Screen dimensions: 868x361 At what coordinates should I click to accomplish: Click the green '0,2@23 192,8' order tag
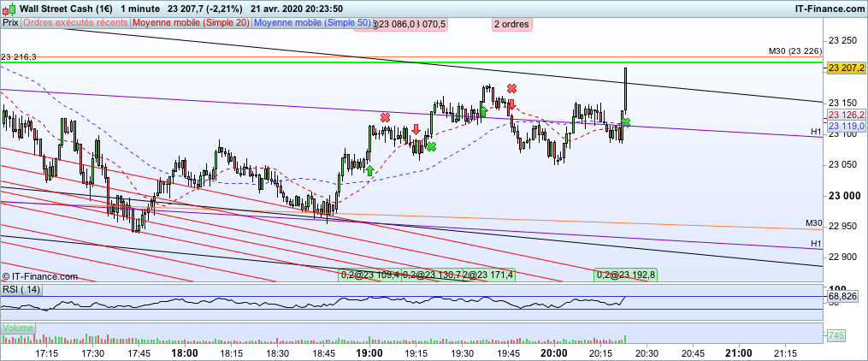[625, 275]
